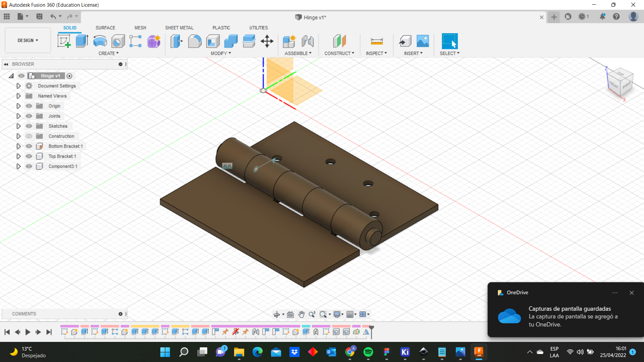
Task: Select the Insert Derive tool
Action: [405, 41]
